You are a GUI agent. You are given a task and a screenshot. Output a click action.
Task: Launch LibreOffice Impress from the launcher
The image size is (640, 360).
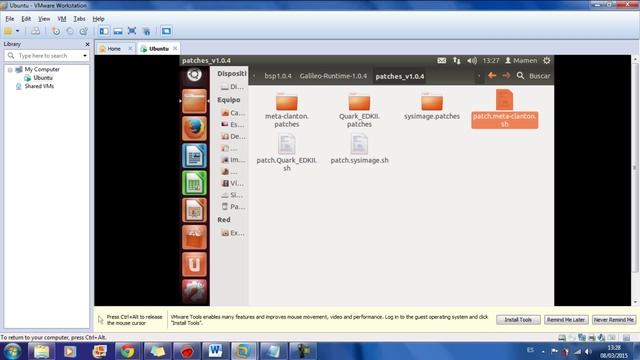(x=194, y=210)
